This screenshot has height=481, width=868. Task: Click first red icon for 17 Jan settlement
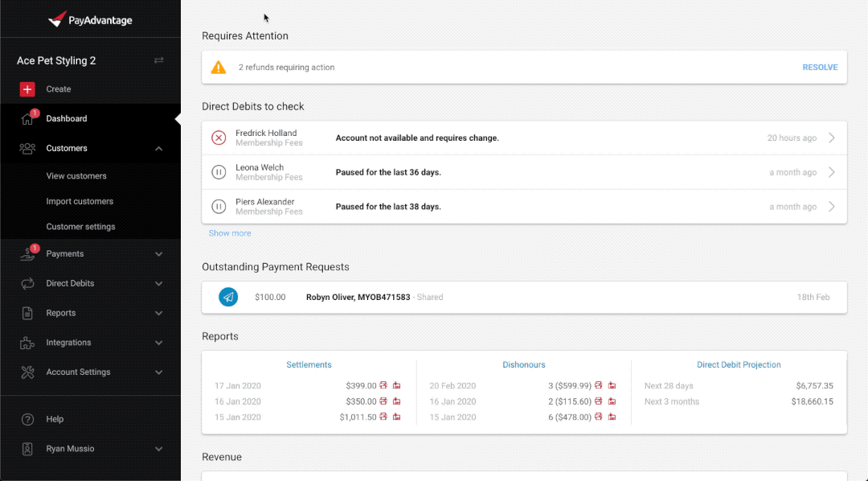point(383,385)
